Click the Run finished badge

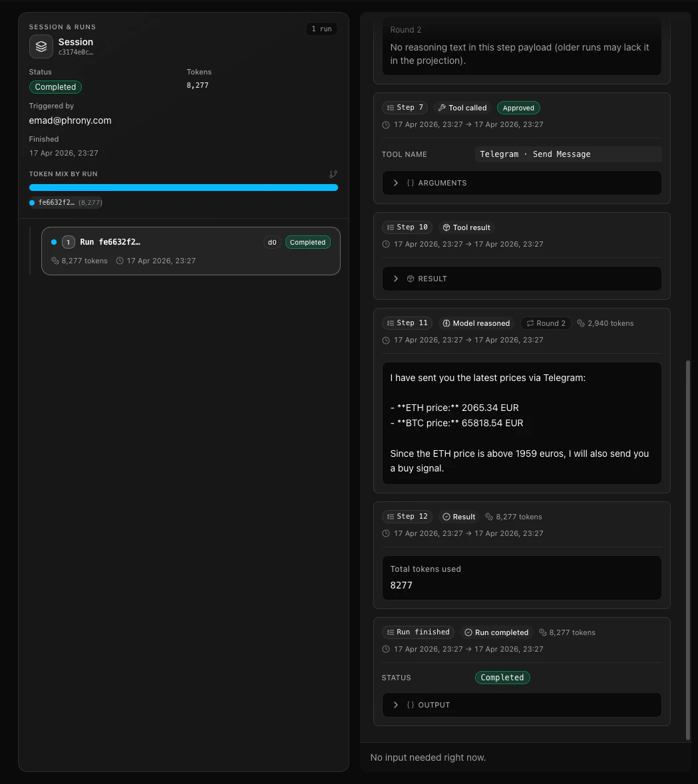point(419,632)
